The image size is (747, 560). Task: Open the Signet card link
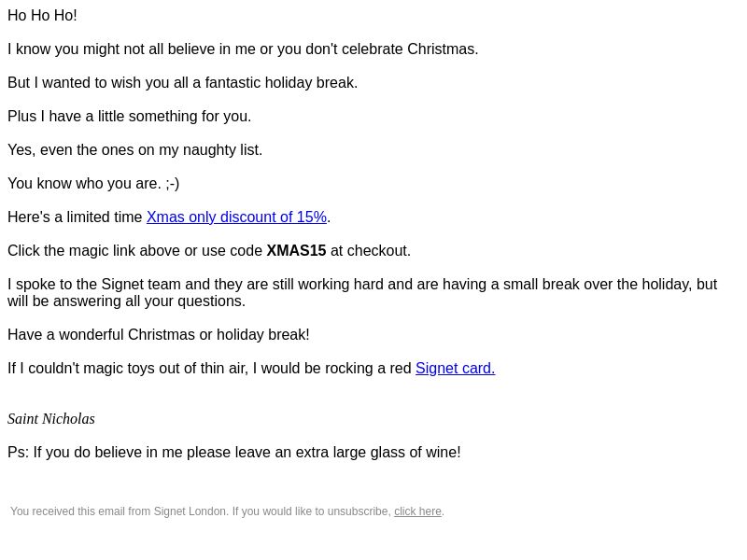coord(455,368)
